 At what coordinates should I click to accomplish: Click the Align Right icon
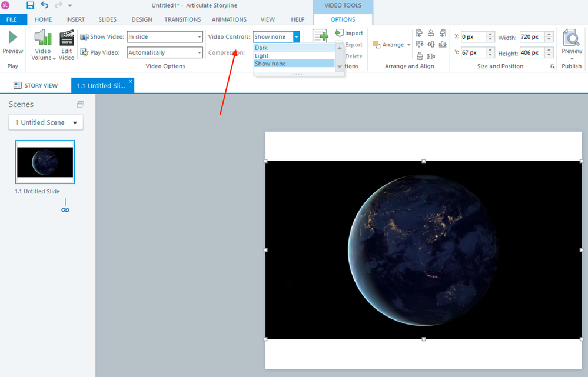pos(443,34)
